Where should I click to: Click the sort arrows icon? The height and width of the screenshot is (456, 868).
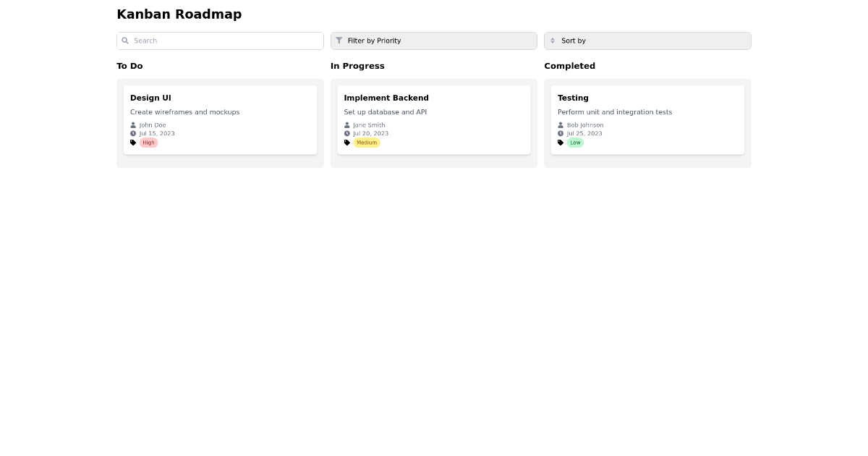pyautogui.click(x=553, y=41)
